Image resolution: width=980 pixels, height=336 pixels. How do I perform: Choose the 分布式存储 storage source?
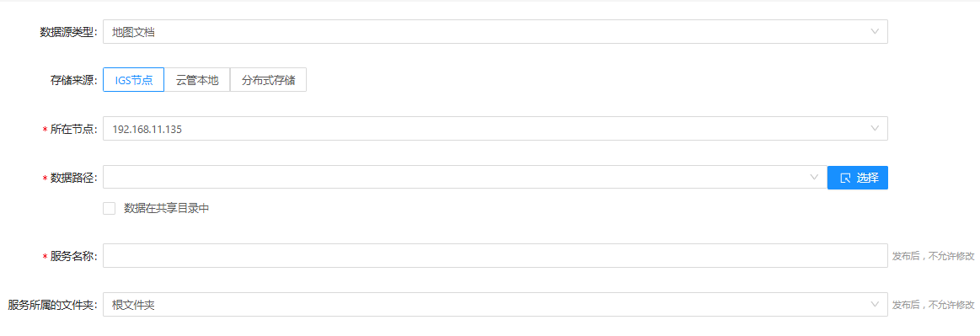[x=268, y=80]
